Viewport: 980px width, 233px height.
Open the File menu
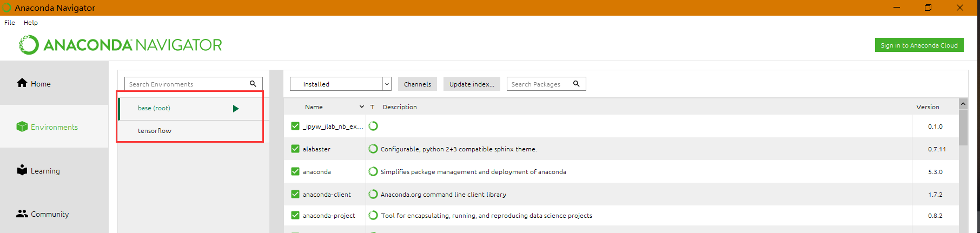coord(10,23)
